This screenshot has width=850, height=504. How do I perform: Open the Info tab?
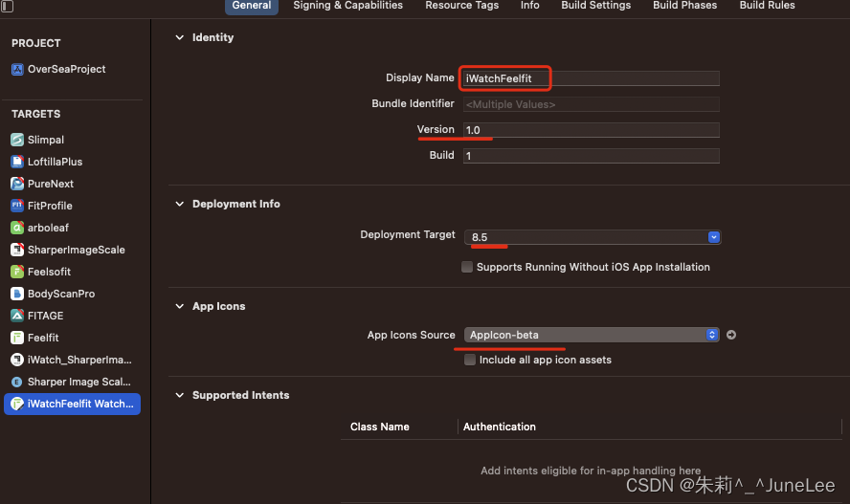[x=529, y=6]
